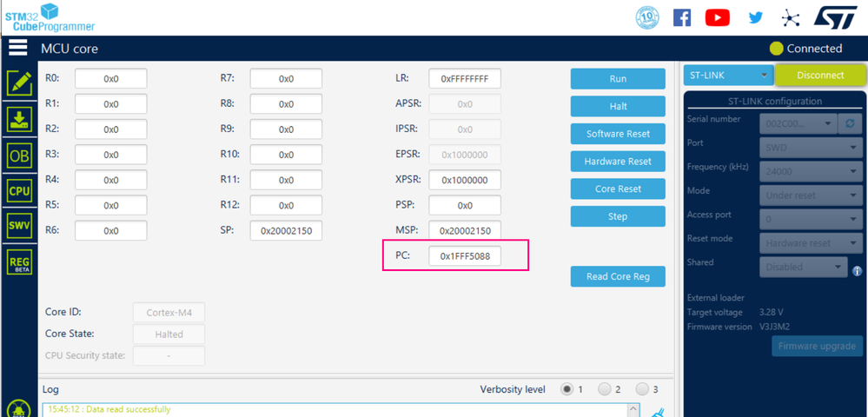868x417 pixels.
Task: Click the Run button
Action: (x=618, y=79)
